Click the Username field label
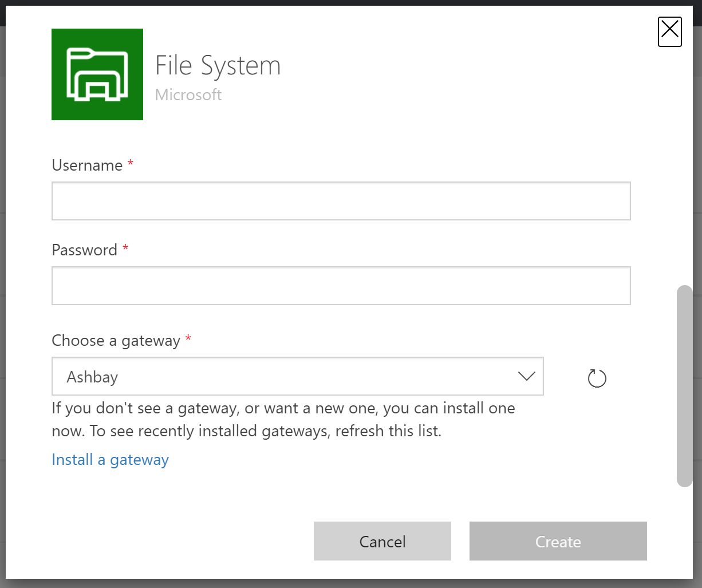This screenshot has width=702, height=588. (x=87, y=165)
